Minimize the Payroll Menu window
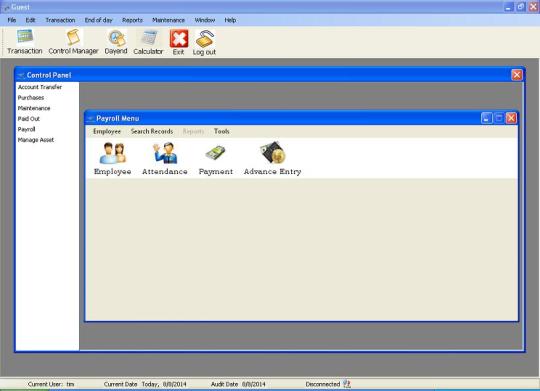 [486, 118]
